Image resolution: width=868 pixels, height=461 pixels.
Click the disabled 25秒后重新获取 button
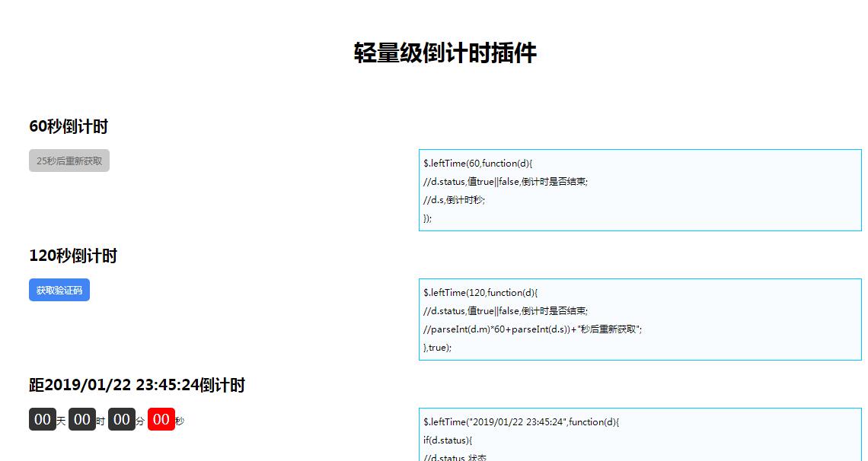[69, 160]
